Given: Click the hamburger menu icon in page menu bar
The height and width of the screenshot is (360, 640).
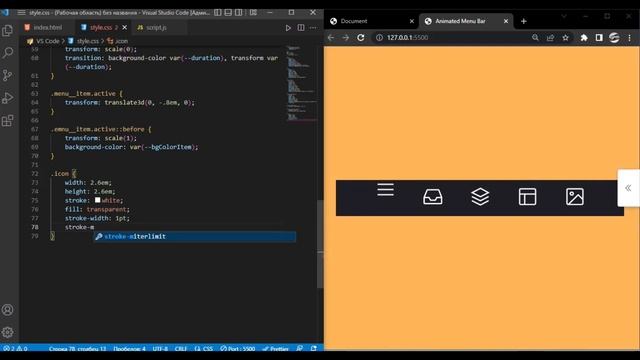Looking at the screenshot, I should 385,190.
